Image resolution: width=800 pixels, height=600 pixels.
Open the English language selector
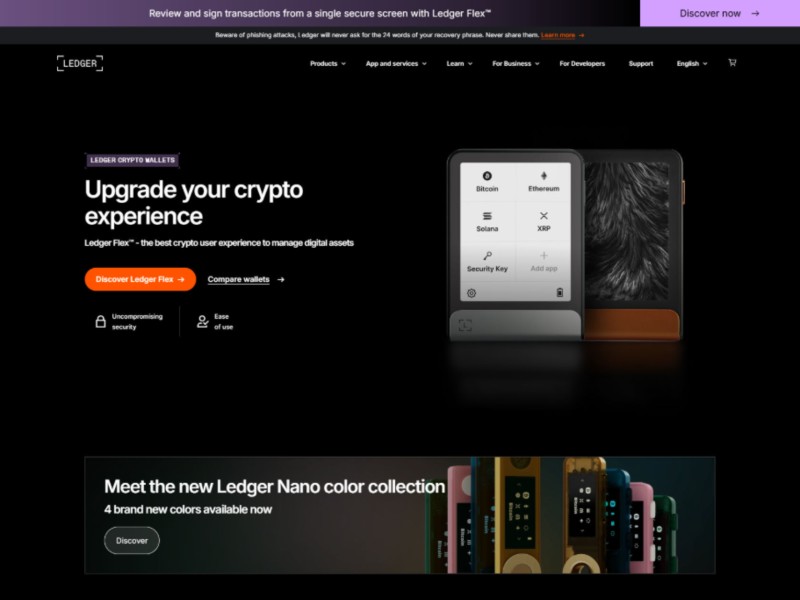(x=692, y=64)
